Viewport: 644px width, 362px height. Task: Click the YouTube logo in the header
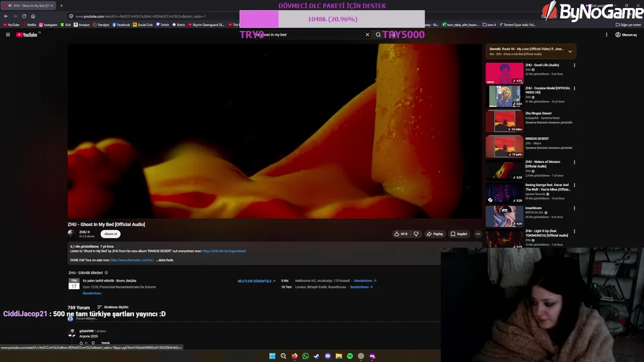(x=27, y=35)
